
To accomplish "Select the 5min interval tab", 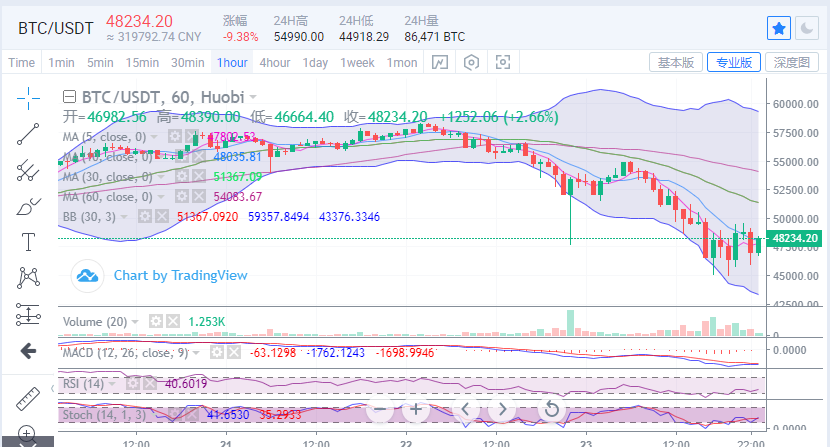I will click(x=100, y=62).
